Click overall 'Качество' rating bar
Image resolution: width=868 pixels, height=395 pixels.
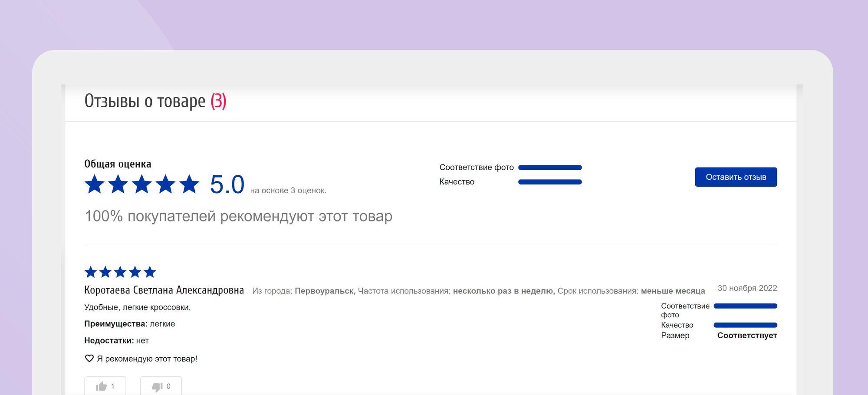(550, 182)
